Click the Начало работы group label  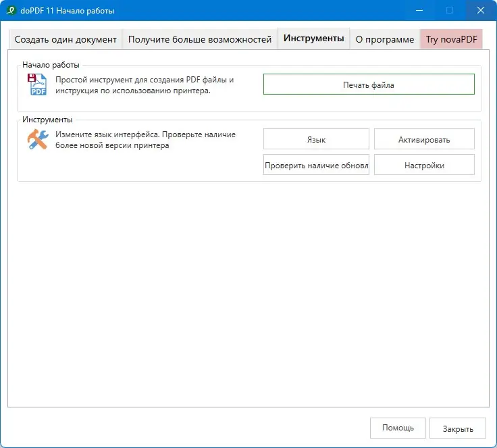click(51, 65)
